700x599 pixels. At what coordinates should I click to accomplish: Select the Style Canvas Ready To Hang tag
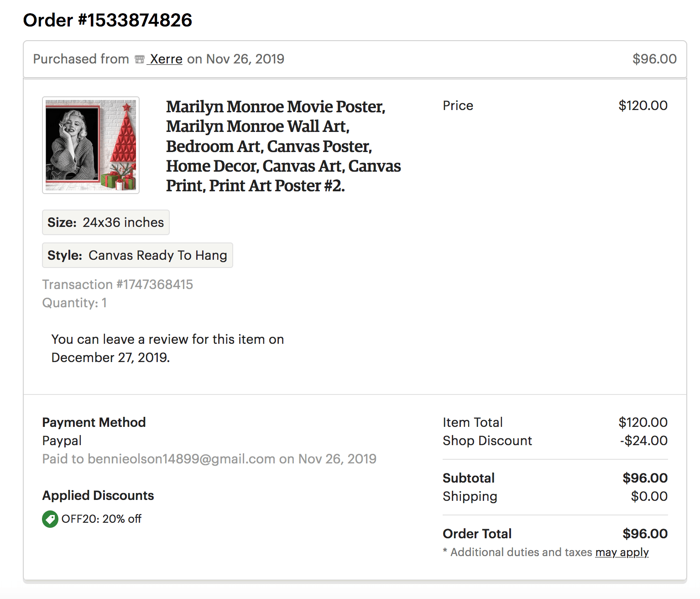137,255
